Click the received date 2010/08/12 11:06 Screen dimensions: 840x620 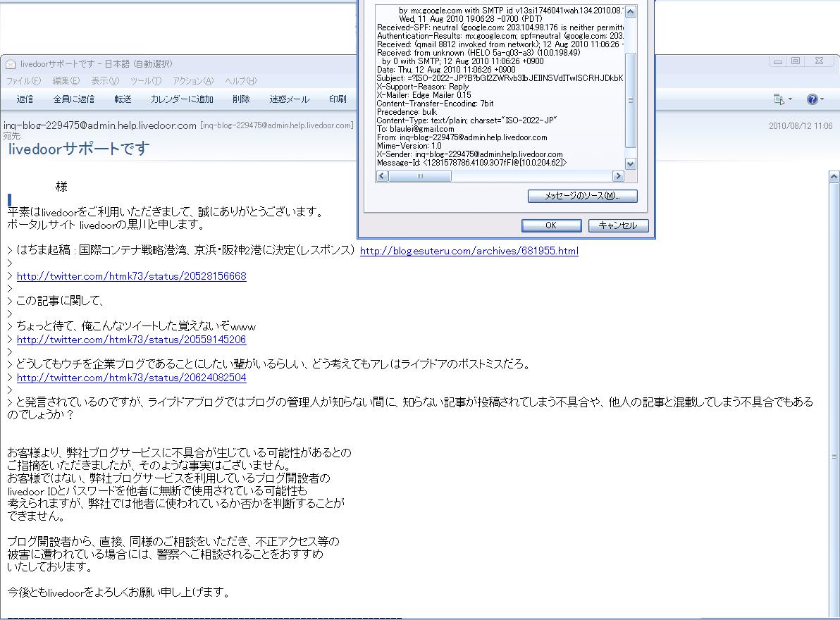[x=801, y=126]
